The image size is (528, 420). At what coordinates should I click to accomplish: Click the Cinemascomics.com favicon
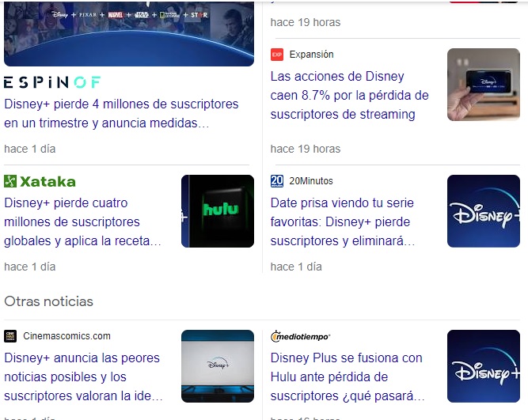tap(10, 336)
